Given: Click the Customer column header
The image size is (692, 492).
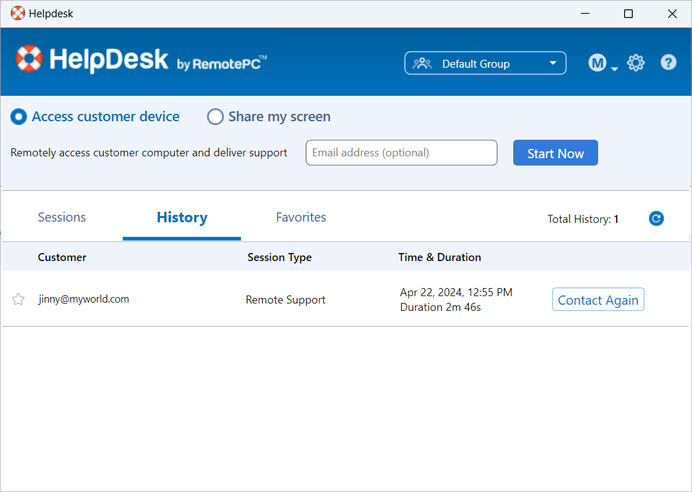Looking at the screenshot, I should (62, 257).
